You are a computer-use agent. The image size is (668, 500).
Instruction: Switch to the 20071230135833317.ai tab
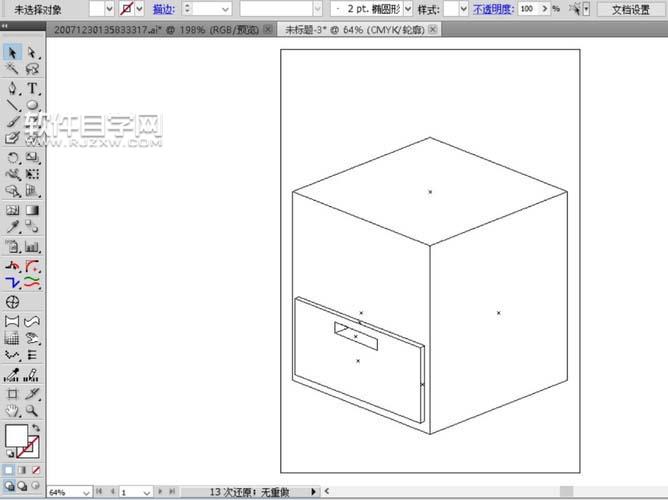[x=156, y=30]
